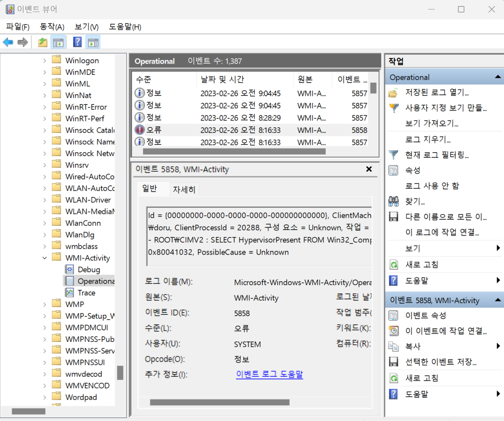
Task: Select the WMPNSSUI tree item
Action: (x=85, y=362)
